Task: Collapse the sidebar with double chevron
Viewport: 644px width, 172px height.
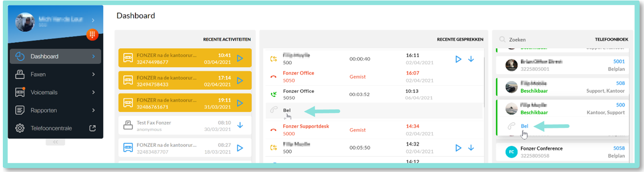Action: pos(55,142)
